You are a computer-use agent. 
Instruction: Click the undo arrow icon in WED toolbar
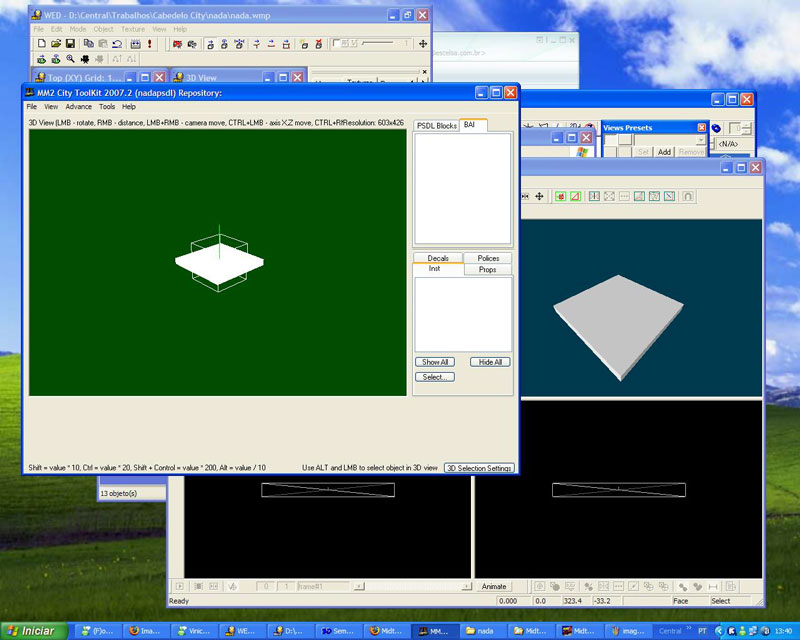117,44
